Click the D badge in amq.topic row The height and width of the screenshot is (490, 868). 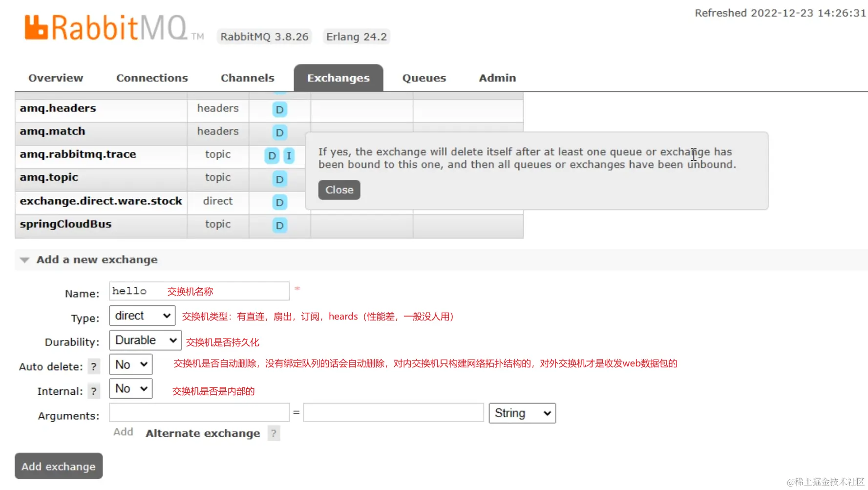click(279, 179)
